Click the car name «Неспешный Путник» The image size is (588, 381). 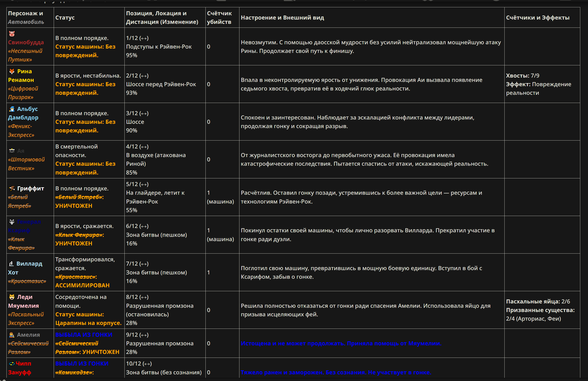25,55
